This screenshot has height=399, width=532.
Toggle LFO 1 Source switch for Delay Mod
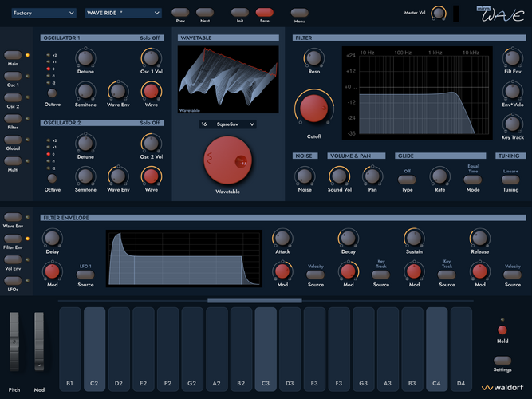coord(85,275)
